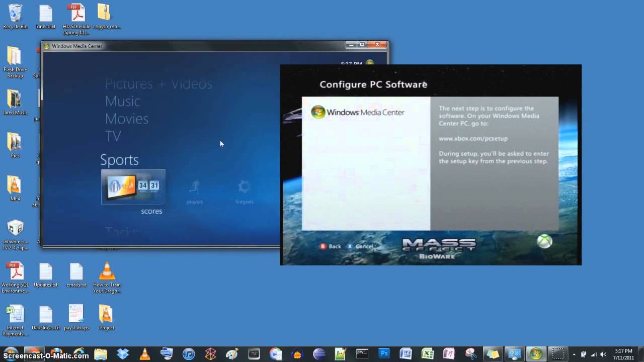Open VLC media player from the taskbar
Image resolution: width=644 pixels, height=362 pixels.
click(x=144, y=353)
